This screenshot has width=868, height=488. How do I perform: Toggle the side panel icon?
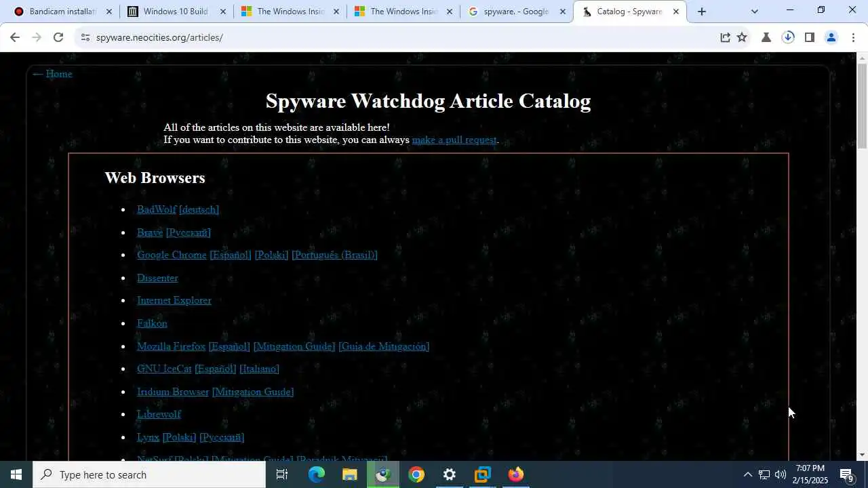point(809,37)
